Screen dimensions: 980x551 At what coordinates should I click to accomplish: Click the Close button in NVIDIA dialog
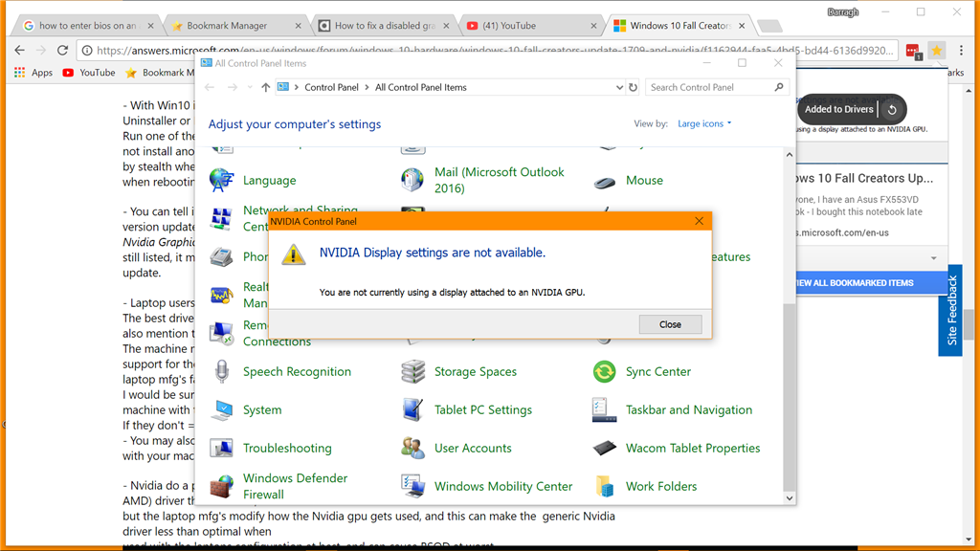pyautogui.click(x=670, y=324)
